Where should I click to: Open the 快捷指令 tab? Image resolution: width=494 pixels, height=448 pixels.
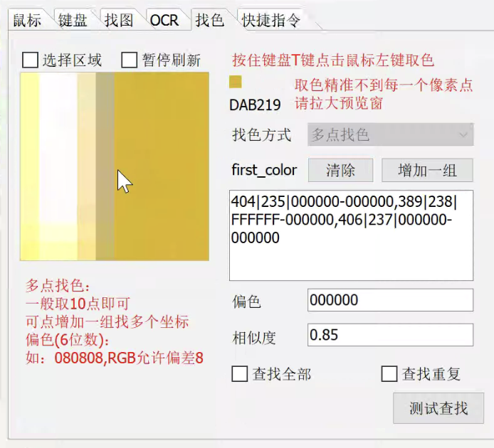tap(270, 21)
